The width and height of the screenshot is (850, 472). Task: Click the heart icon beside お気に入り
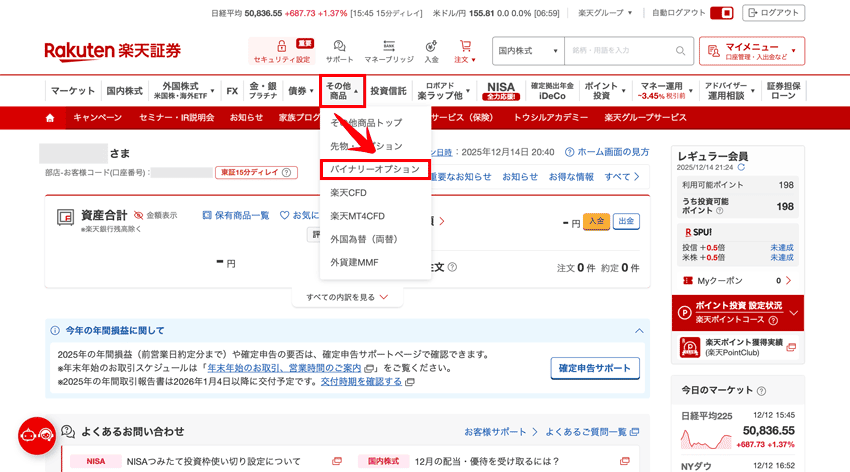coord(284,215)
